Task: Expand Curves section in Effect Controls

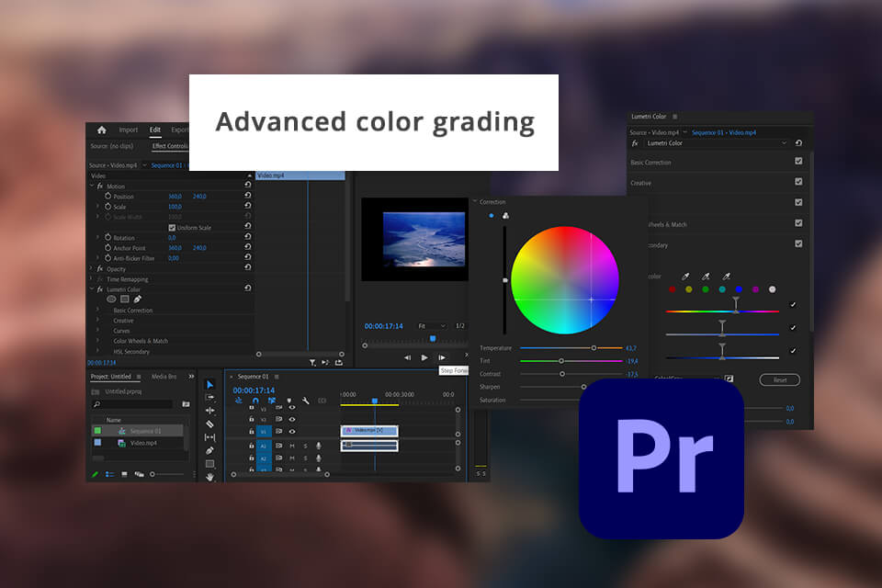Action: point(98,331)
